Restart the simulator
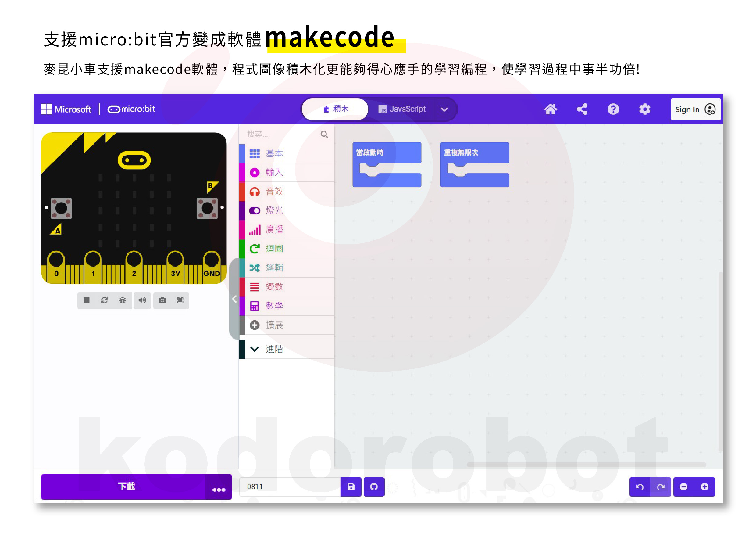The image size is (756, 535). (x=104, y=300)
